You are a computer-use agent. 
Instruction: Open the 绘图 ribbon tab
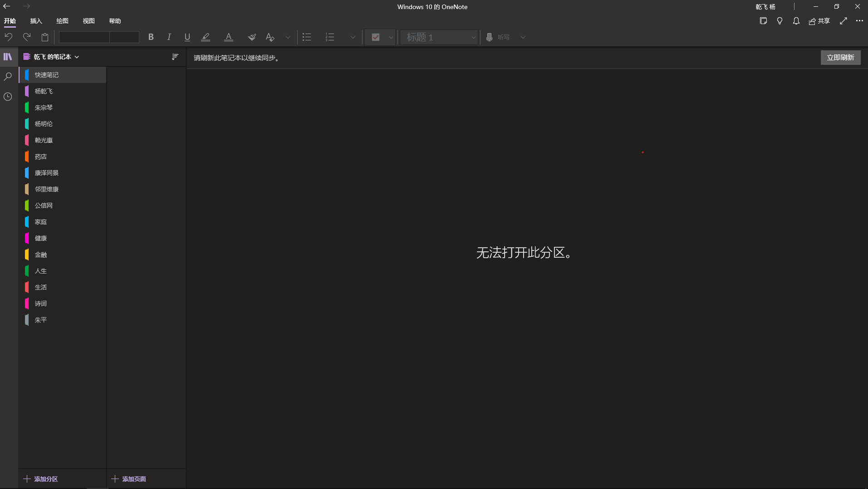point(63,21)
